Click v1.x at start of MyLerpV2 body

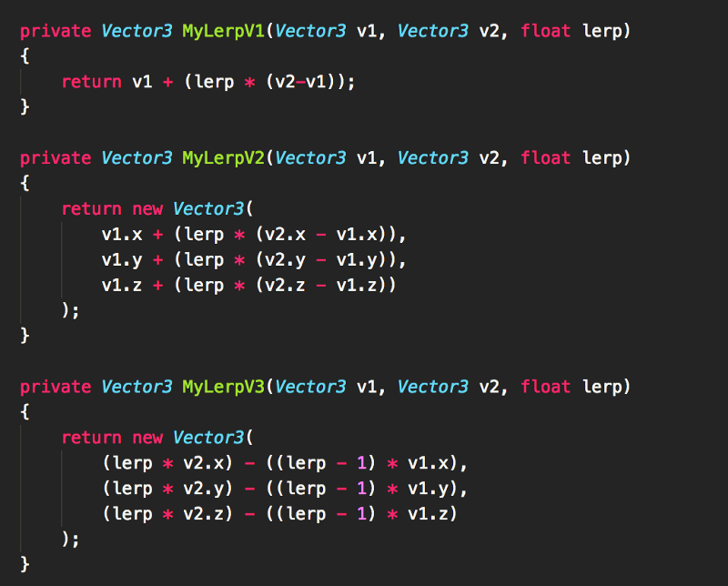[122, 235]
